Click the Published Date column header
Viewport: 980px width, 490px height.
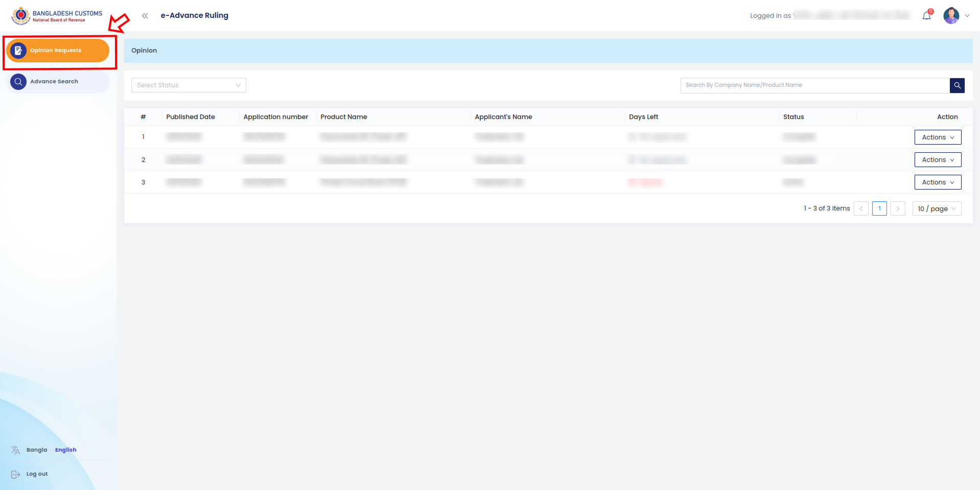point(191,117)
